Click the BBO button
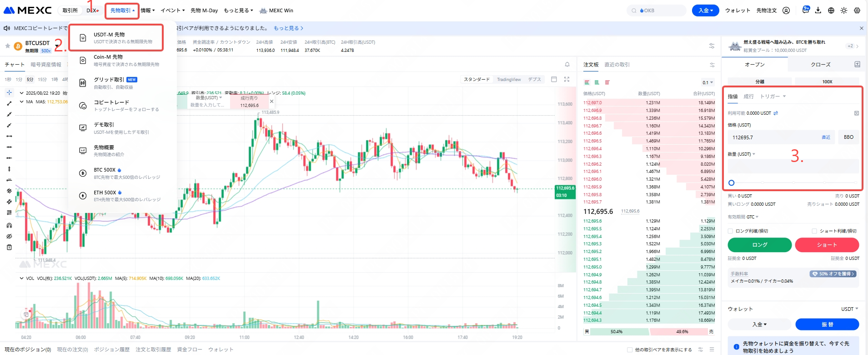Viewport: 868px width, 355px height. coord(848,137)
